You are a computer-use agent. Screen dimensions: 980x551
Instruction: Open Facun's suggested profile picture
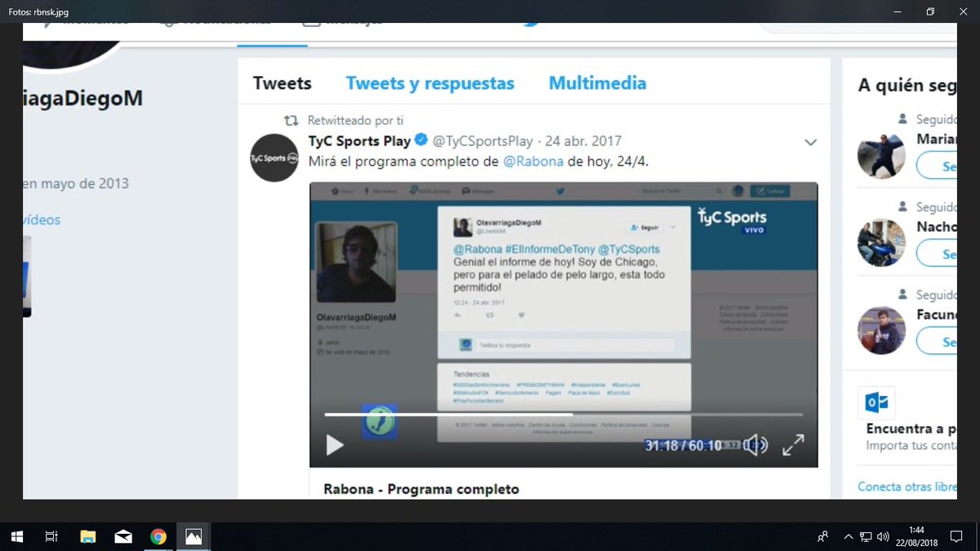(x=881, y=330)
